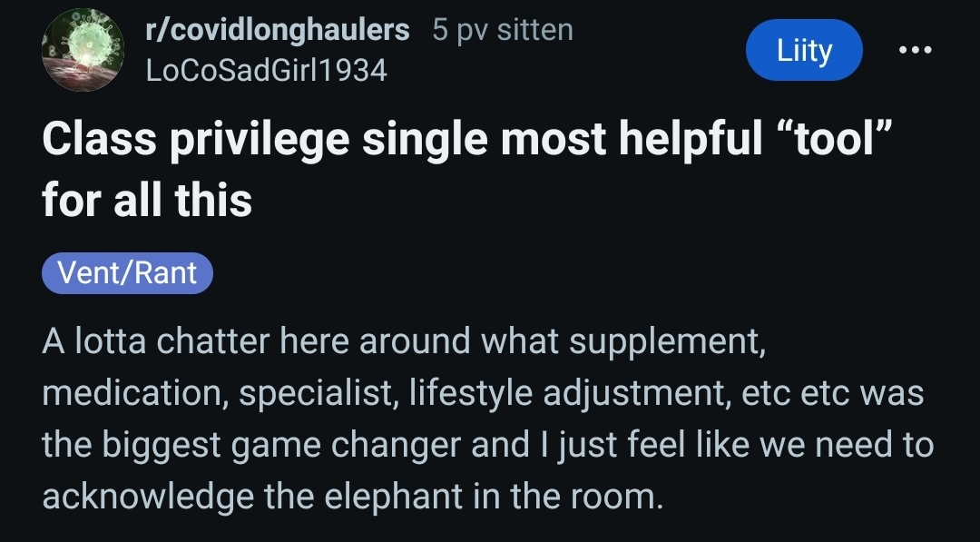Viewport: 980px width, 542px height.
Task: Tap the blue Liity join button
Action: coord(803,51)
